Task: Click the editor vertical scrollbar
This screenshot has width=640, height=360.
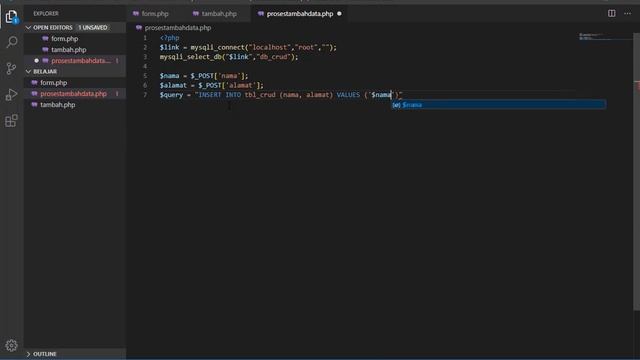Action: (x=636, y=171)
